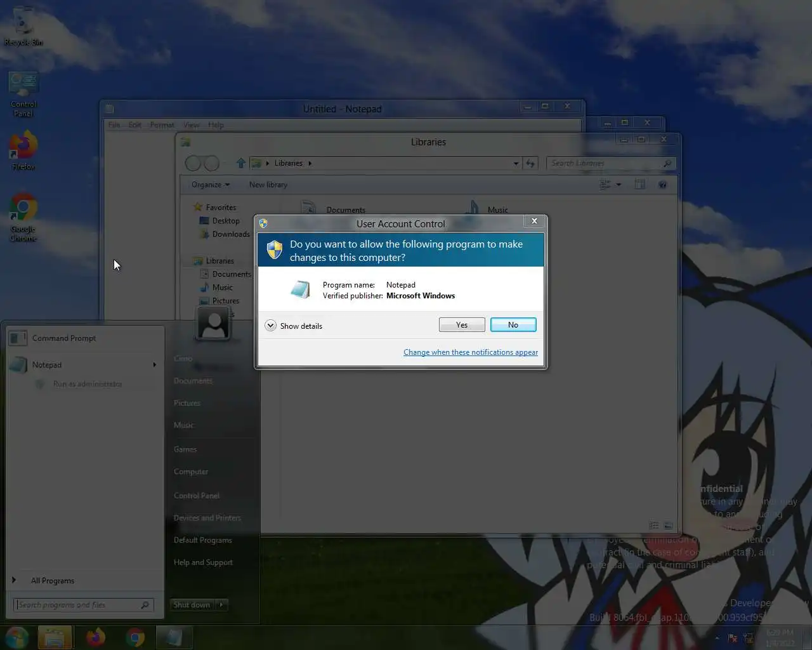Click the Music library in the file list
The width and height of the screenshot is (812, 650).
pos(487,209)
